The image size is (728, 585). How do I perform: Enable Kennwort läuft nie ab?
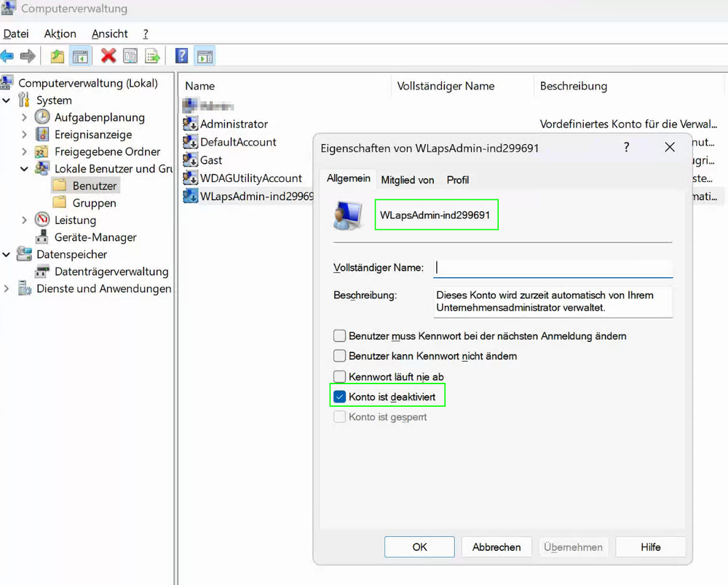pos(339,376)
